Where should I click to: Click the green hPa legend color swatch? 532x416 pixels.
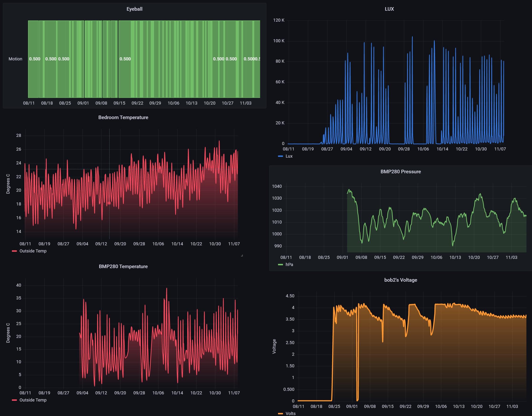pos(280,265)
